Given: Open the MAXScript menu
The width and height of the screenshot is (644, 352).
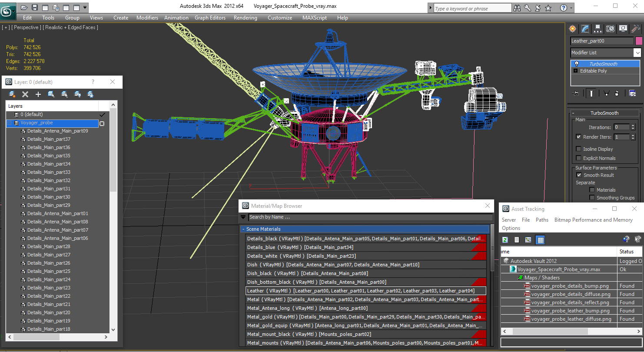Looking at the screenshot, I should click(x=315, y=18).
